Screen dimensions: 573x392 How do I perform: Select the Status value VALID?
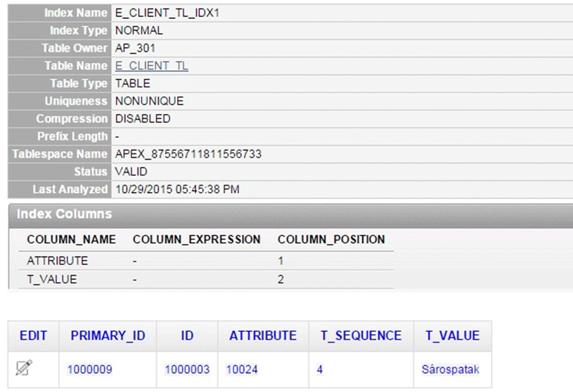131,171
